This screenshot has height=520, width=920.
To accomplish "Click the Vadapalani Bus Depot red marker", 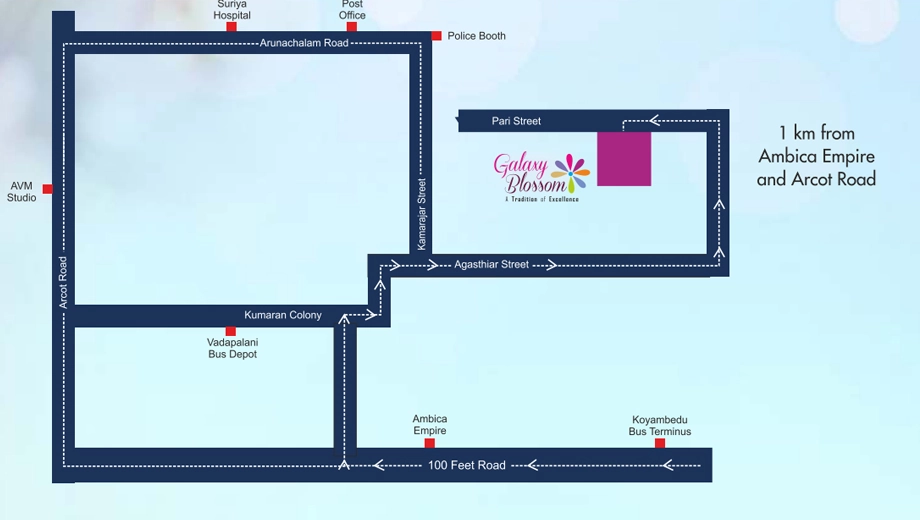I will 231,332.
